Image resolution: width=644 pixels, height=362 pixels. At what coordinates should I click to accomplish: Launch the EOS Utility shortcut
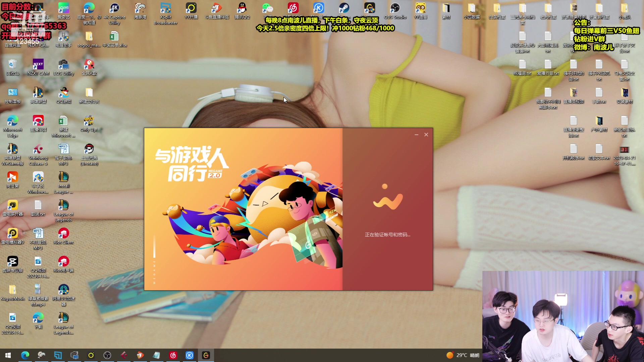point(63,67)
